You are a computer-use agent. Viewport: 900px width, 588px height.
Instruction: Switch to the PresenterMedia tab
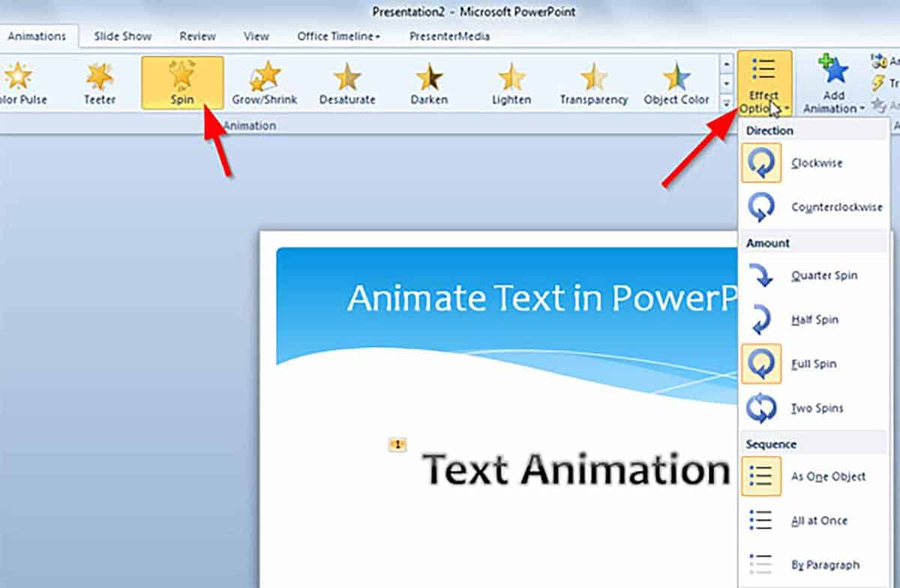point(449,36)
